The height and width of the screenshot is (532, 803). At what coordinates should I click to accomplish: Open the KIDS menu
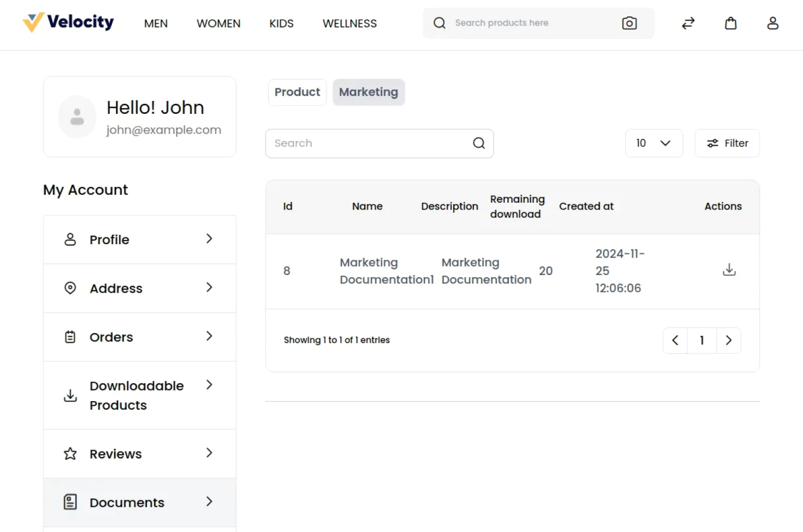click(281, 23)
